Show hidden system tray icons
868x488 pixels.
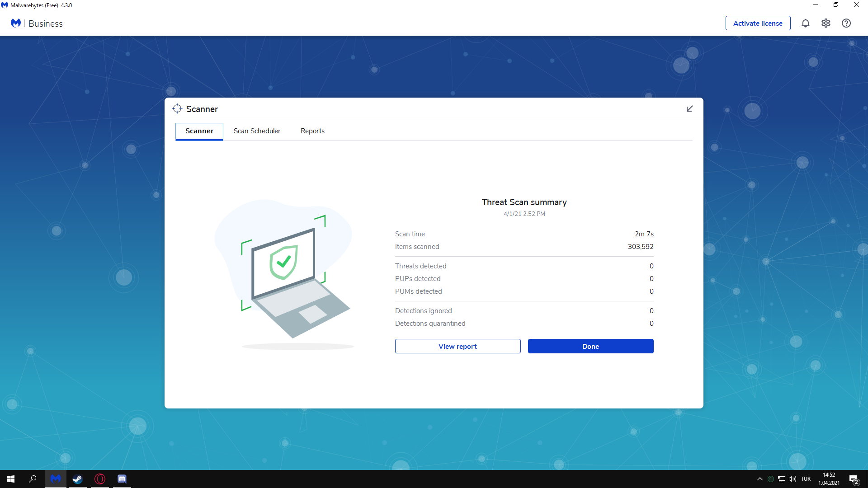point(759,479)
